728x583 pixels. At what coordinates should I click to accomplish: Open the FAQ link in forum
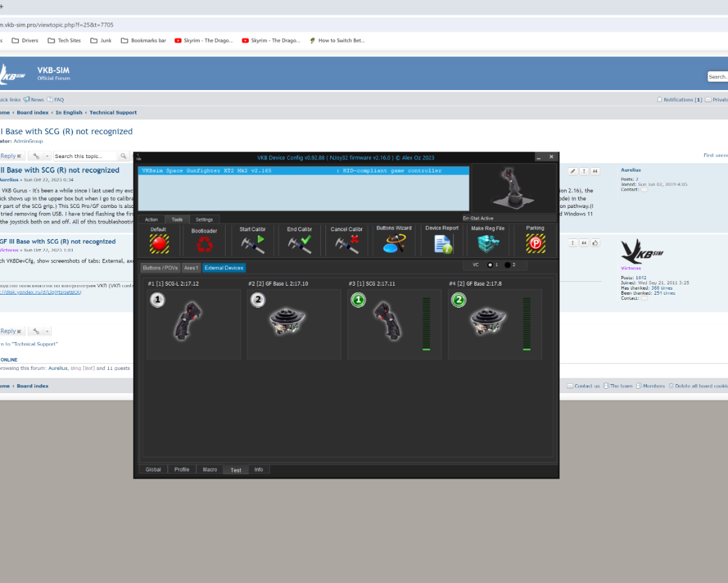pyautogui.click(x=56, y=99)
